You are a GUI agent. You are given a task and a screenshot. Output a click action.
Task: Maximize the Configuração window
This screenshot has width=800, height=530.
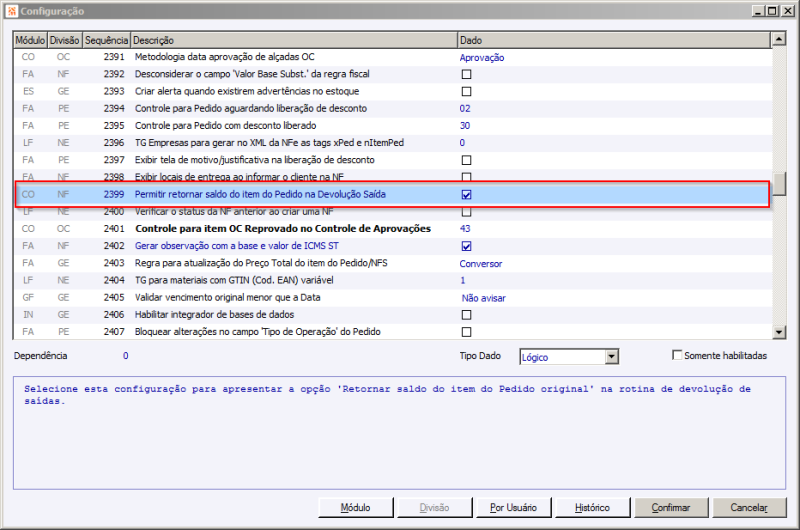click(772, 11)
